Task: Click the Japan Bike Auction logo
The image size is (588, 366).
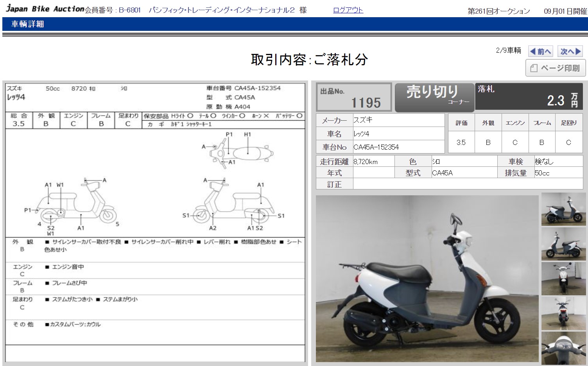Action: [45, 9]
